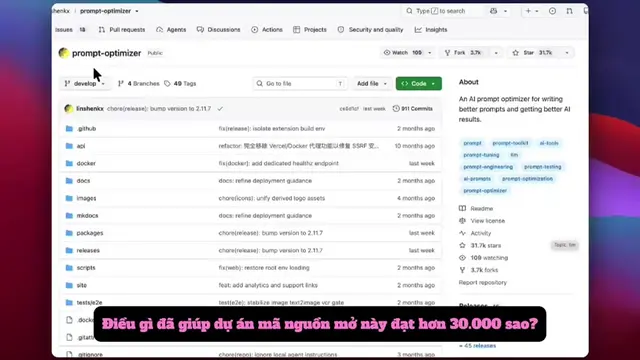
Task: Open the latest commit message bump version 2.11.7
Action: 159,109
